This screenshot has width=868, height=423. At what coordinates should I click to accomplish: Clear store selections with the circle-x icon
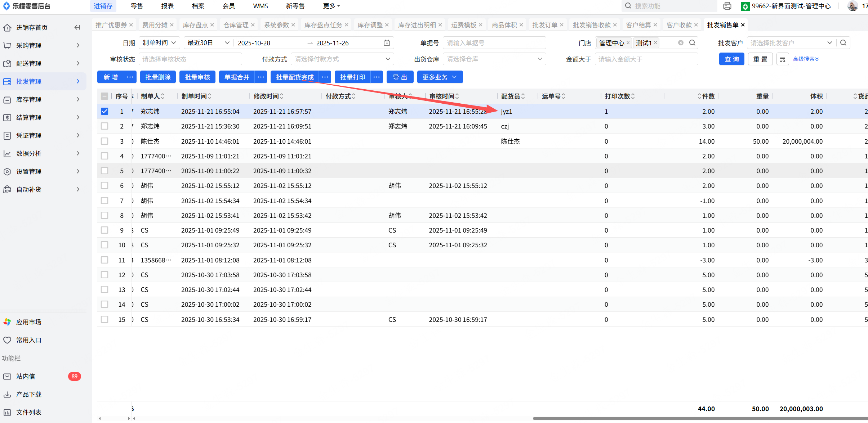pos(681,43)
